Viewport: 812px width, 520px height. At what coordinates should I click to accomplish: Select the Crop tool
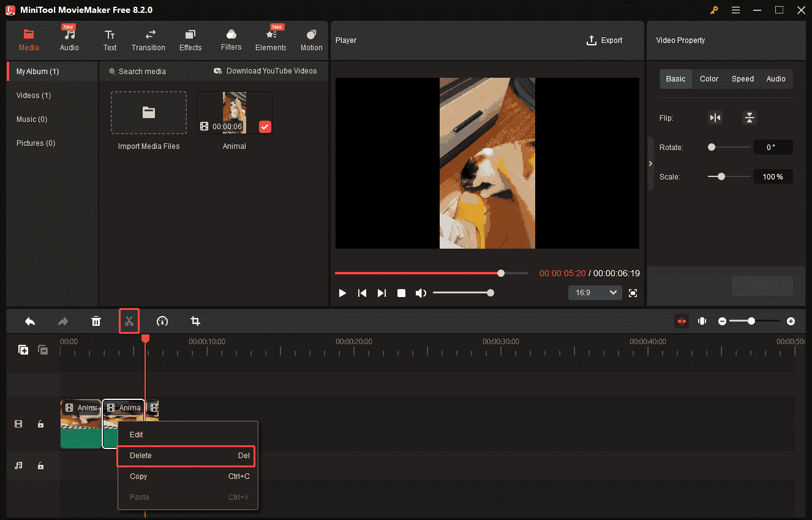coord(195,321)
